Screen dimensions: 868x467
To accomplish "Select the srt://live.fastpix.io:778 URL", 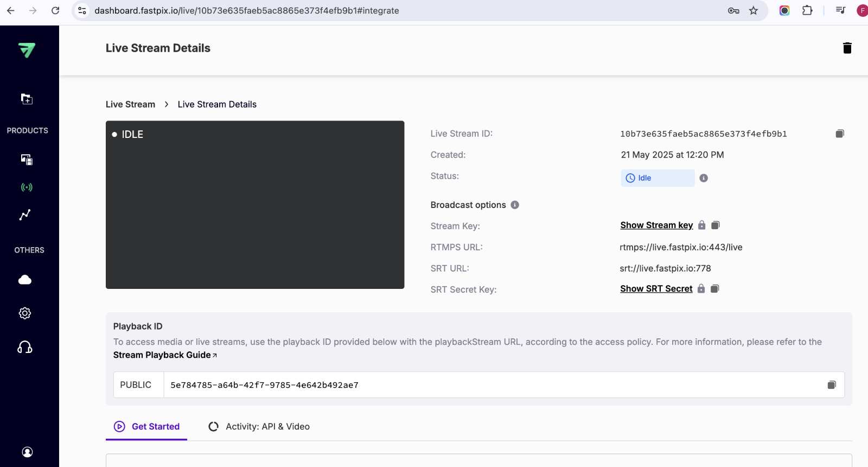I will [665, 268].
